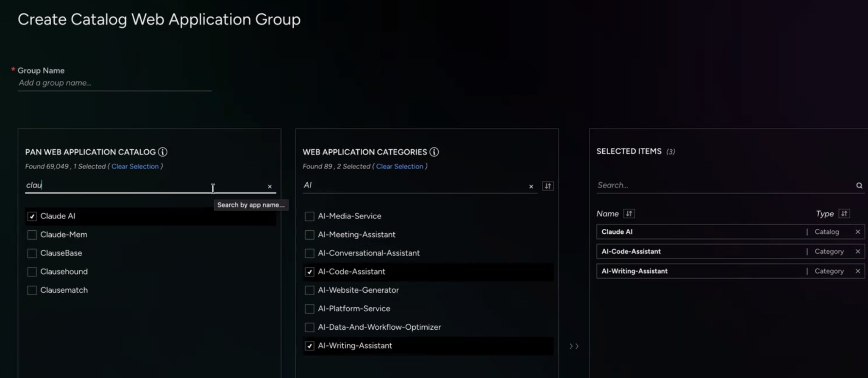Screen dimensions: 868x378
Task: Click the 'AI-Platform-Service' category label
Action: click(x=354, y=309)
